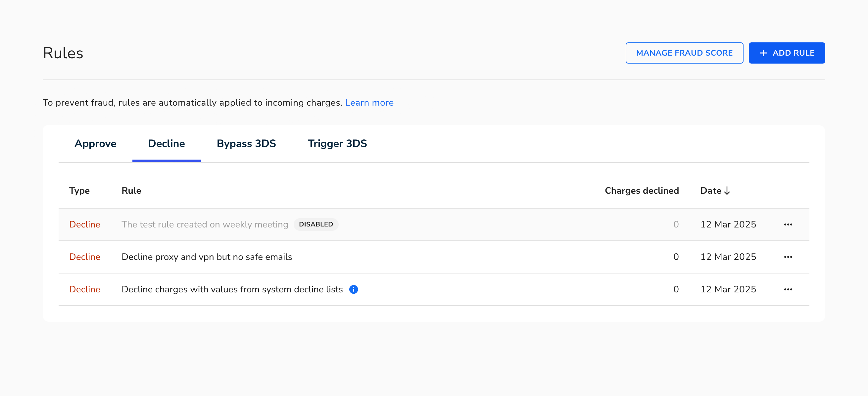Open more options for proxy and vpn rule
Image resolution: width=868 pixels, height=396 pixels.
coord(788,257)
